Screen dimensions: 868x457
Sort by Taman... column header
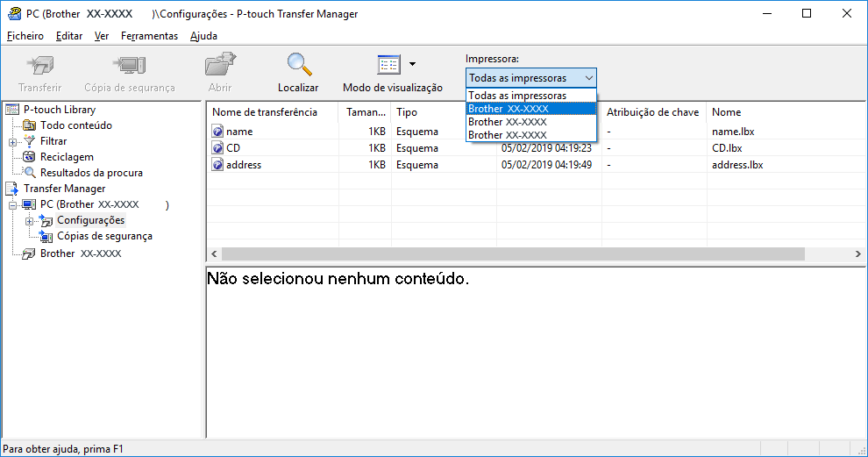pos(366,112)
